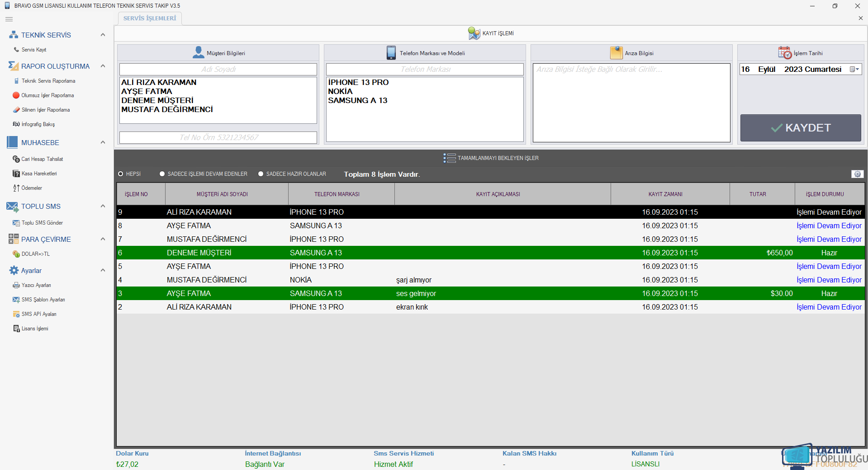868x470 pixels.
Task: Collapse the MUHASEBE section
Action: point(103,142)
